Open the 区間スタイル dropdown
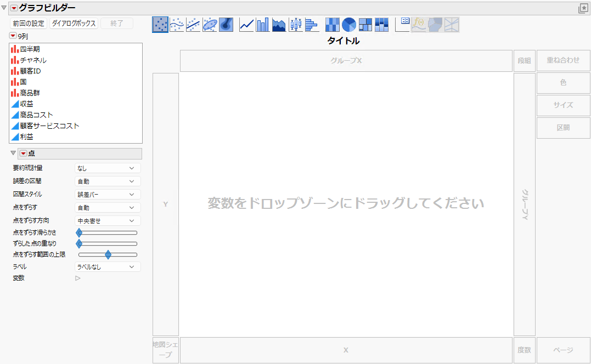The width and height of the screenshot is (591, 364). (108, 195)
